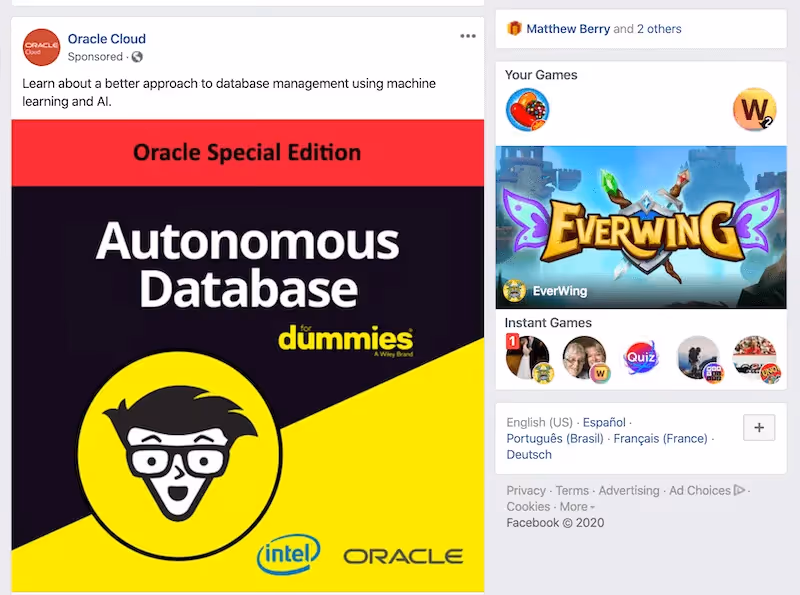
Task: Open the Cookies settings link
Action: 527,507
